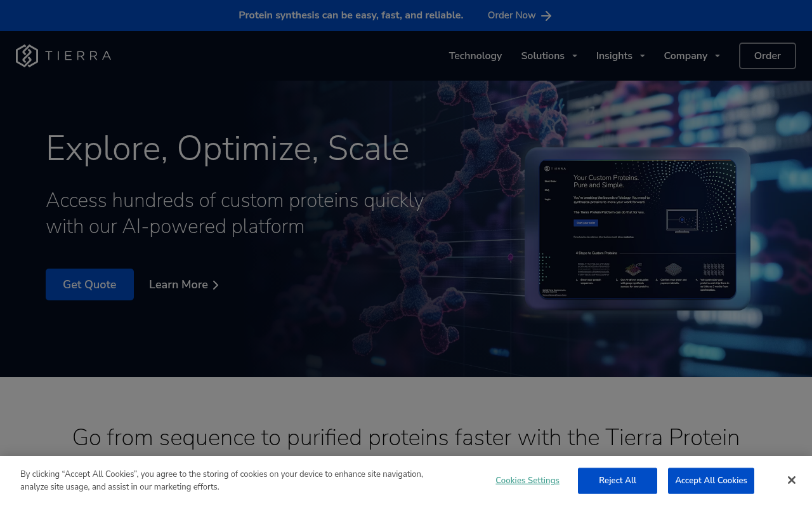The image size is (812, 508).
Task: Click the protein sequence text graphic in the mockup
Action: point(594,269)
